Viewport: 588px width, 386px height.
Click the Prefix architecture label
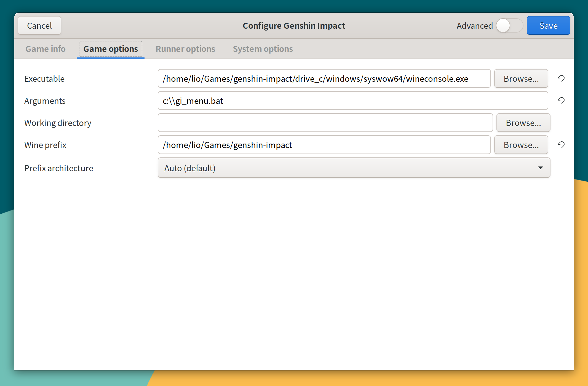[x=59, y=168]
